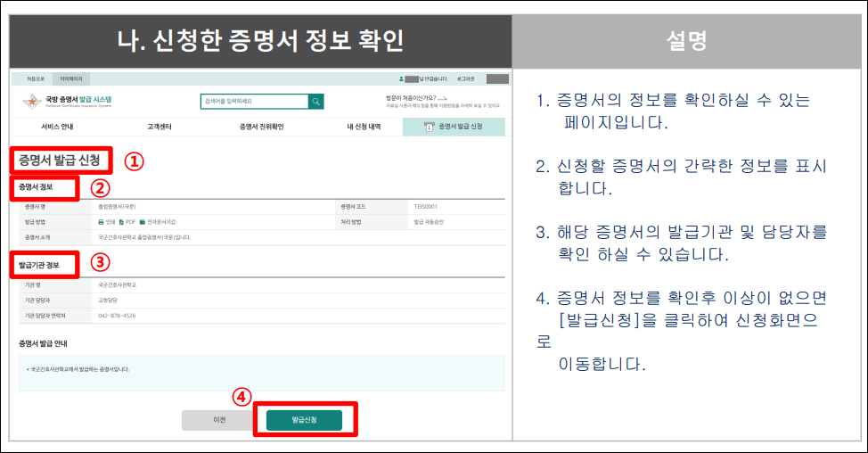Open the 고객센터 menu
Screen dimensions: 868x453
click(160, 127)
